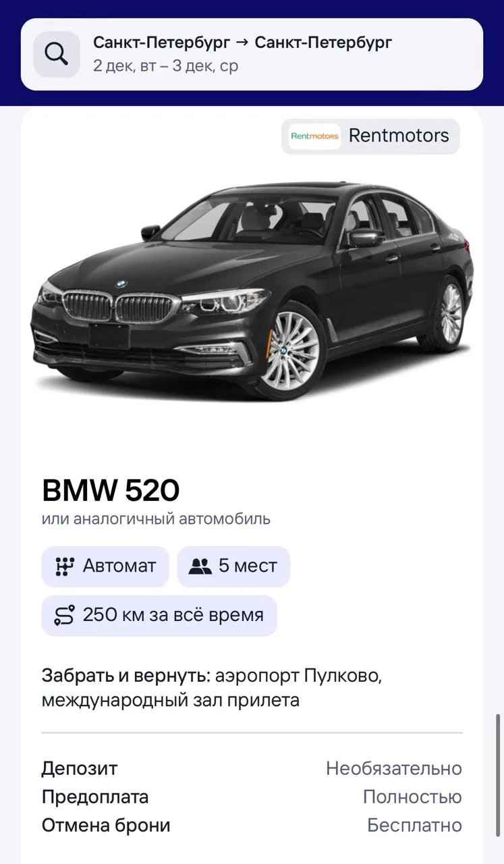The height and width of the screenshot is (864, 504).
Task: Tap the route icon beside 250 км
Action: [64, 615]
